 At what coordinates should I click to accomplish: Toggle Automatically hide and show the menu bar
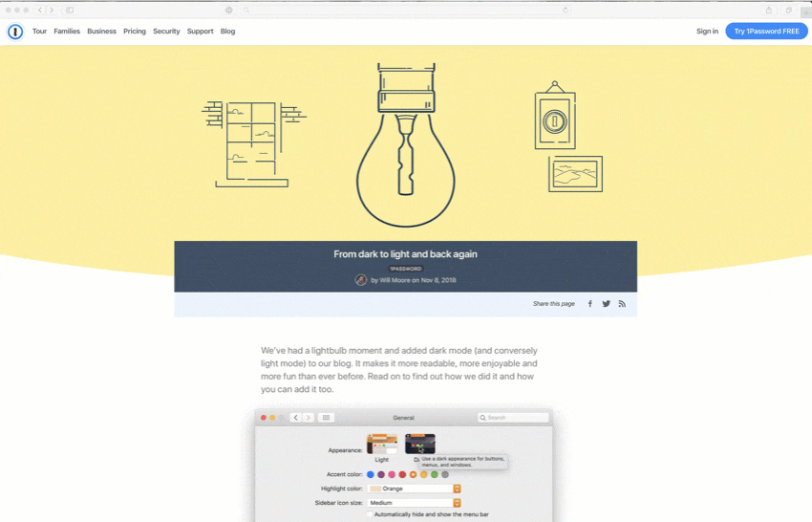(x=370, y=514)
